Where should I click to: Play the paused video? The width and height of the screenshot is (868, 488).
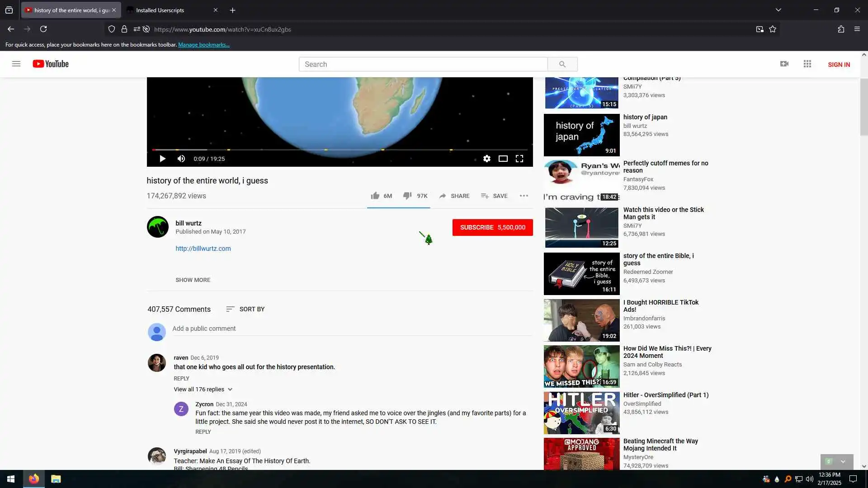(x=162, y=159)
